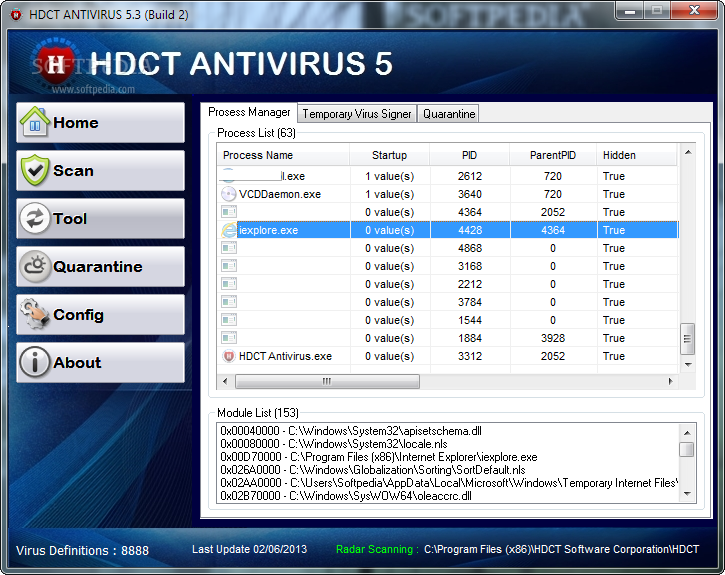
Task: Click the VCDDaemon.exe disc icon
Action: [x=228, y=194]
